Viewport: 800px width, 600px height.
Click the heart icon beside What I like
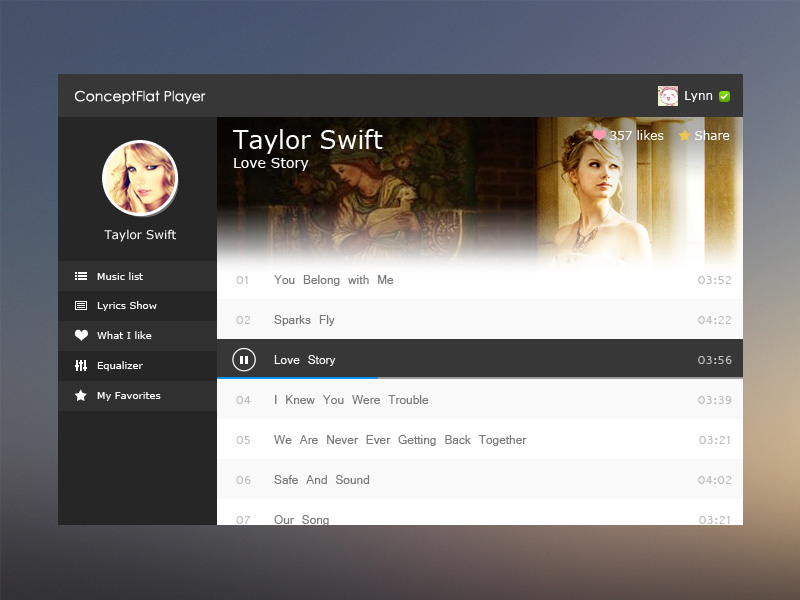point(81,335)
